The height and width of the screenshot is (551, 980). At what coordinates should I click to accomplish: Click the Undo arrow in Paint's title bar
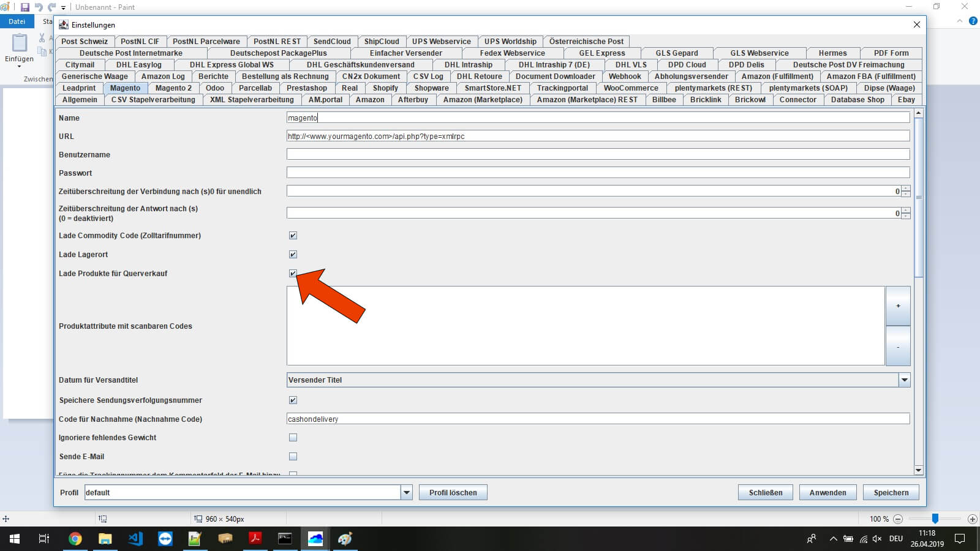tap(39, 7)
